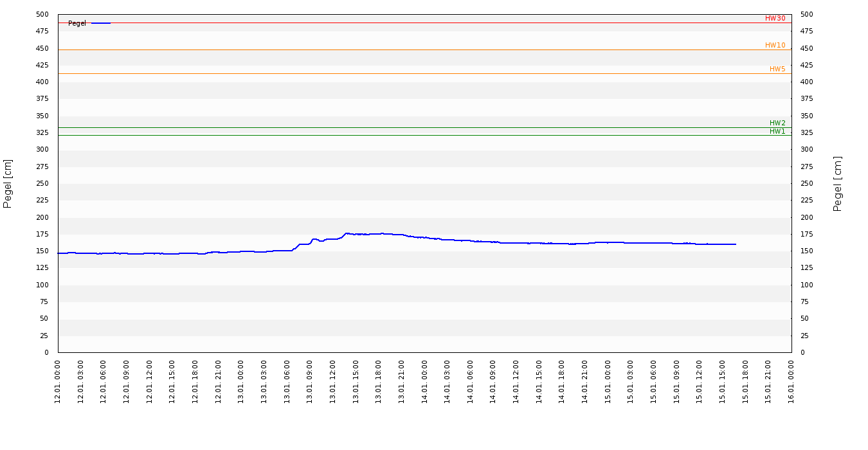The width and height of the screenshot is (868, 450).
Task: Select the 13.01. 00:00 time axis label
Action: click(x=241, y=381)
